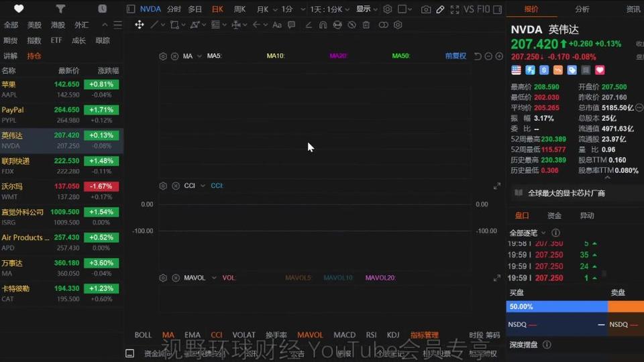Viewport: 644px width, 362px height.
Task: Open chart settings gear in top toolbar
Action: [x=387, y=9]
